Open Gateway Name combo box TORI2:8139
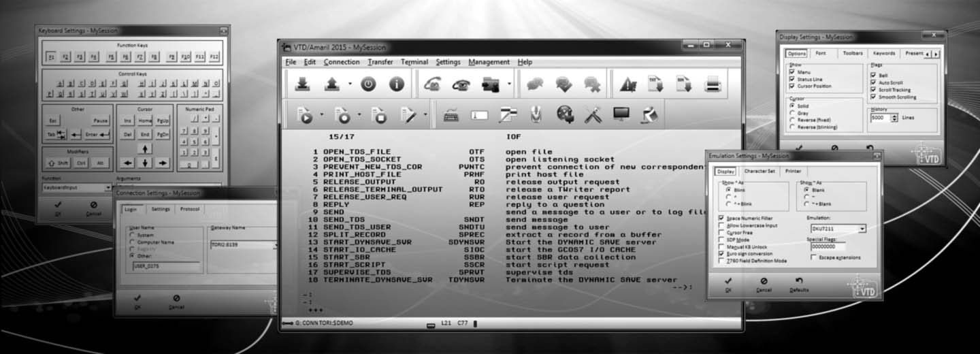 click(244, 245)
